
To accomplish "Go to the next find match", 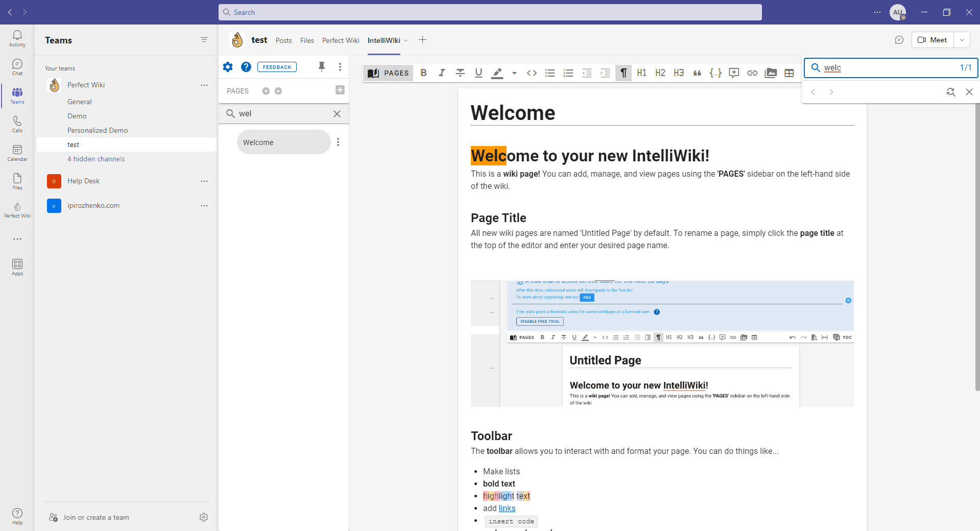I will click(x=831, y=92).
